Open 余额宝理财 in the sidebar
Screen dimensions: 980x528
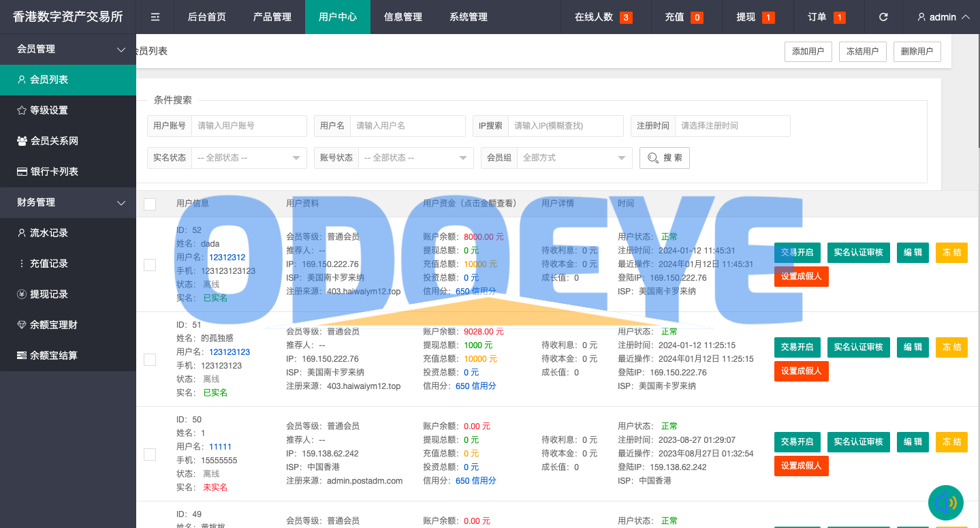(68, 325)
